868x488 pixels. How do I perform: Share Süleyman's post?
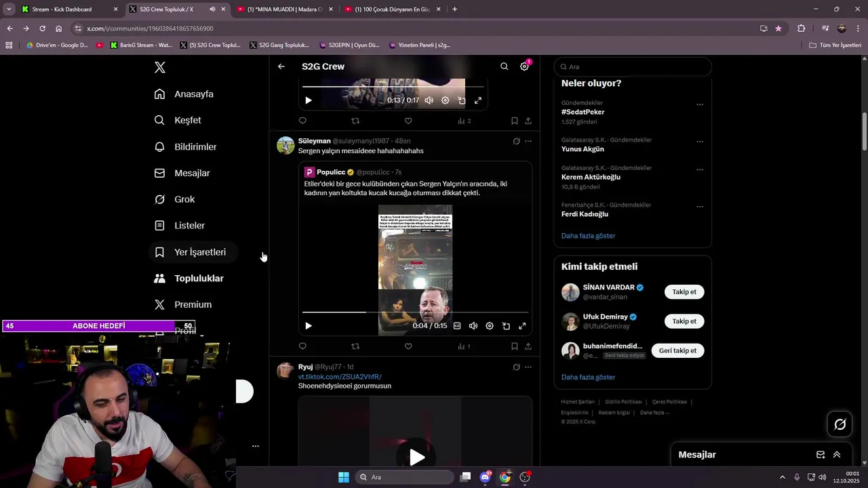point(528,346)
